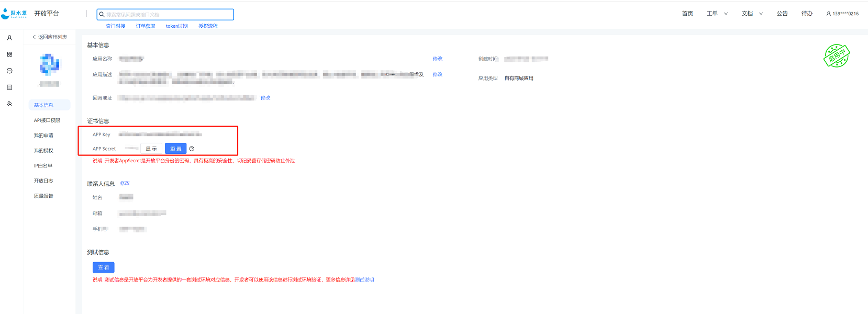
Task: Go back via 返回应用列表
Action: (x=50, y=37)
